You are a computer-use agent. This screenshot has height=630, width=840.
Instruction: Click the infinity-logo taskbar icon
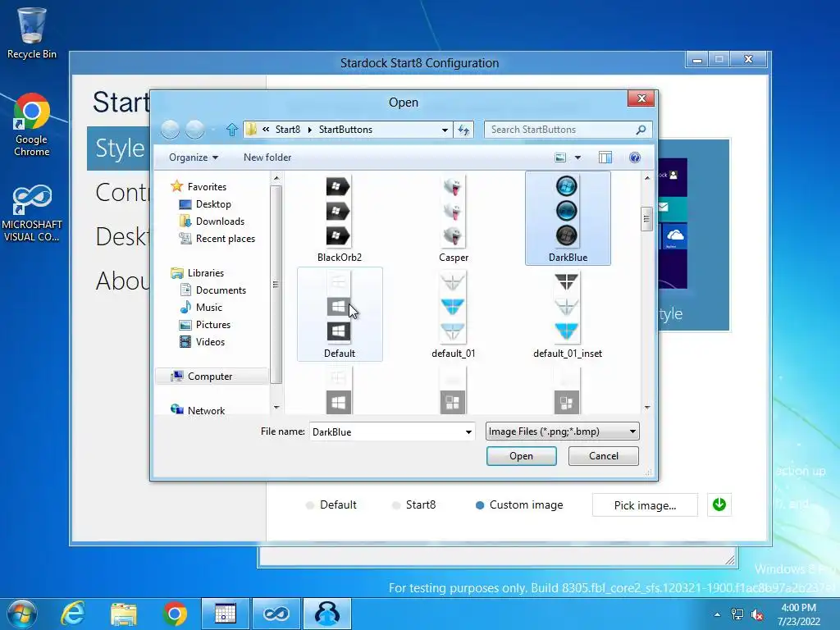[276, 614]
